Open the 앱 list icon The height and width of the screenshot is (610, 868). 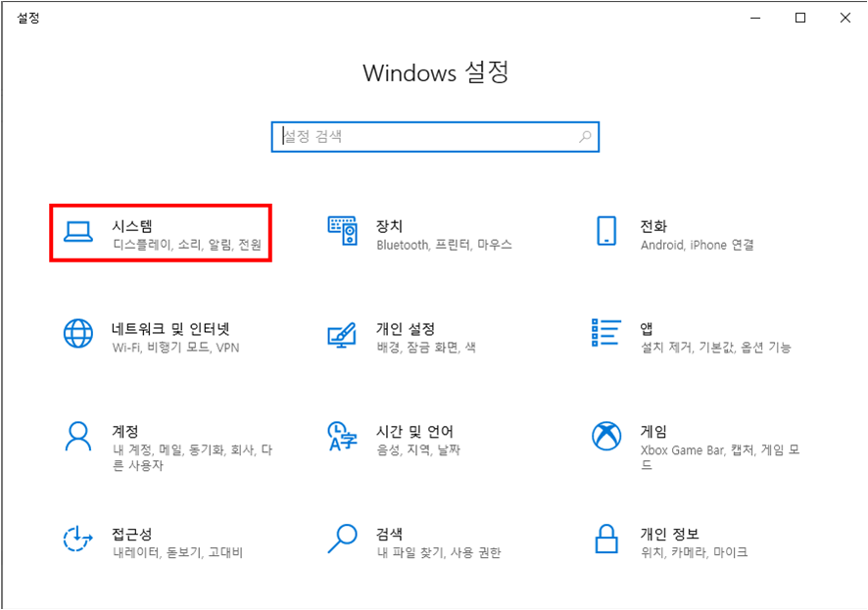(606, 332)
